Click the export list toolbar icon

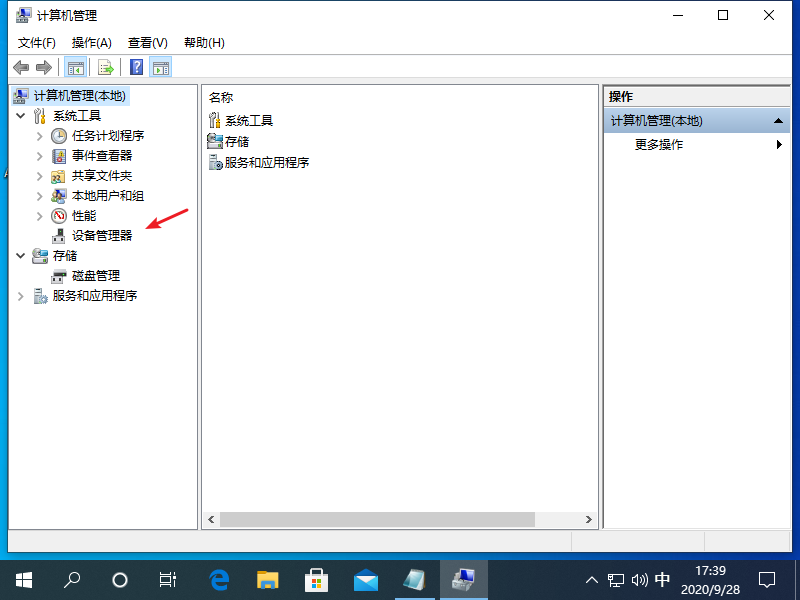[106, 67]
